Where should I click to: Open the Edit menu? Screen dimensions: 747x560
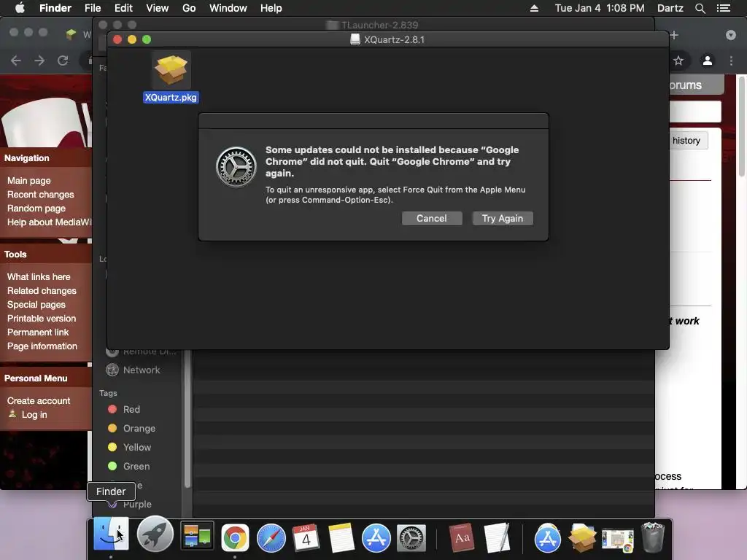pos(123,8)
